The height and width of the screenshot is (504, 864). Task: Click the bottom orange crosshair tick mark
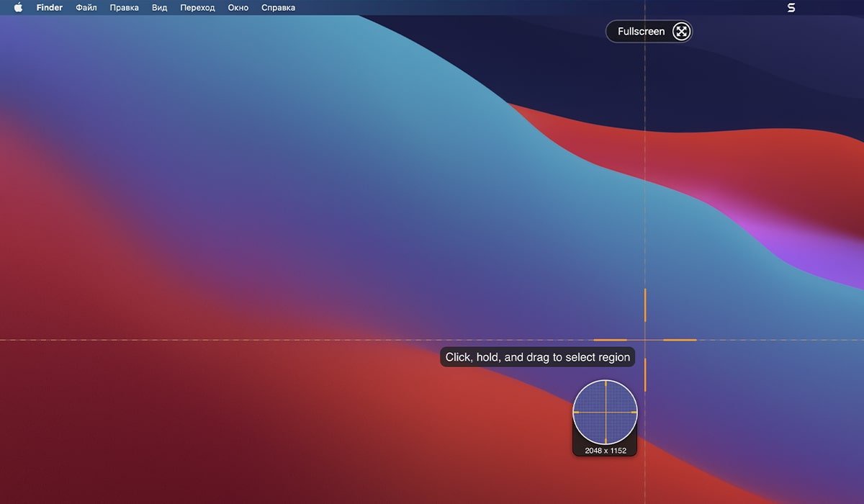[x=645, y=374]
